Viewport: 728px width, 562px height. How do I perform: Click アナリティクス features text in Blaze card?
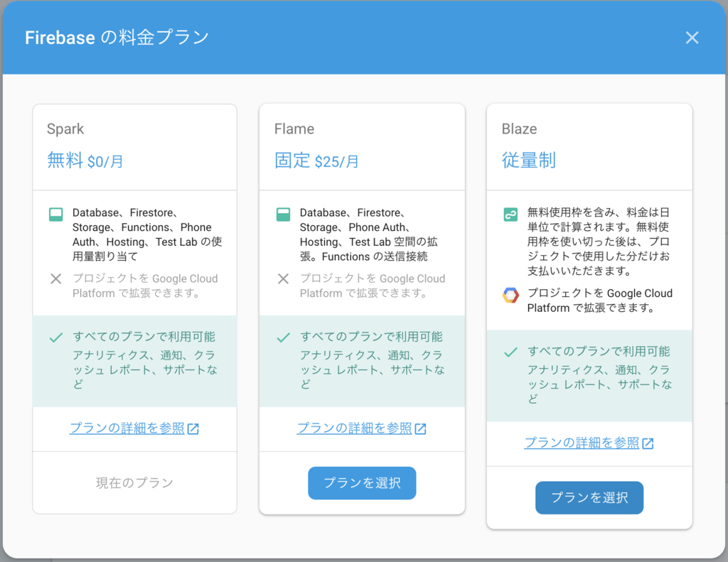click(x=600, y=384)
